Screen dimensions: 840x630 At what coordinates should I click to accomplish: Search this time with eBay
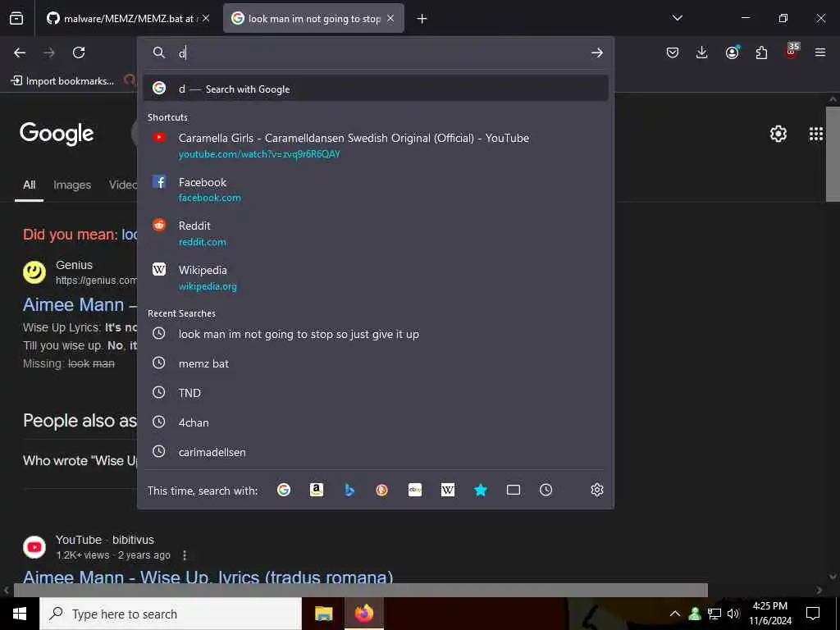[x=415, y=490]
